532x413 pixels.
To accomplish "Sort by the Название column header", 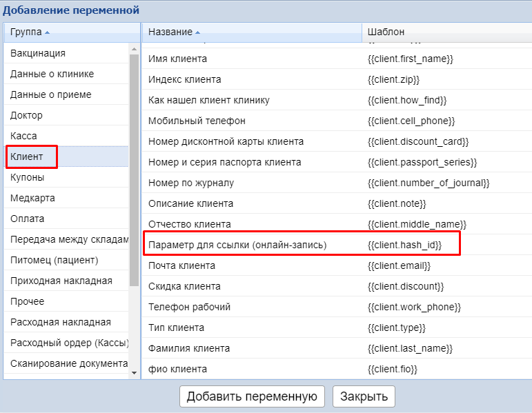I will (x=170, y=32).
